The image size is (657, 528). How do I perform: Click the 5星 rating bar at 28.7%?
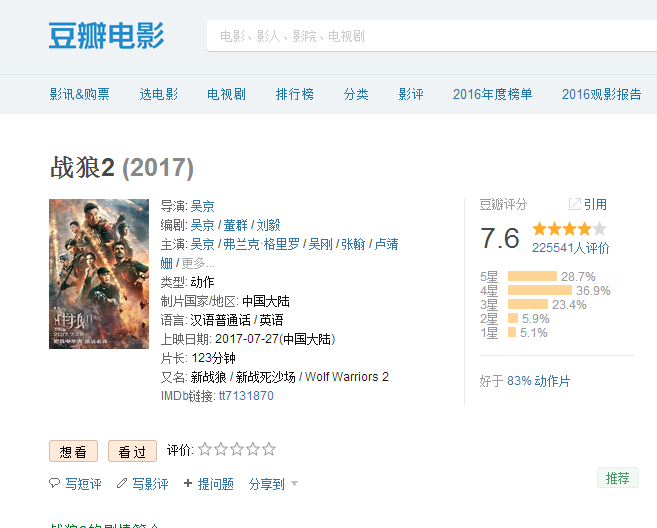pos(533,276)
